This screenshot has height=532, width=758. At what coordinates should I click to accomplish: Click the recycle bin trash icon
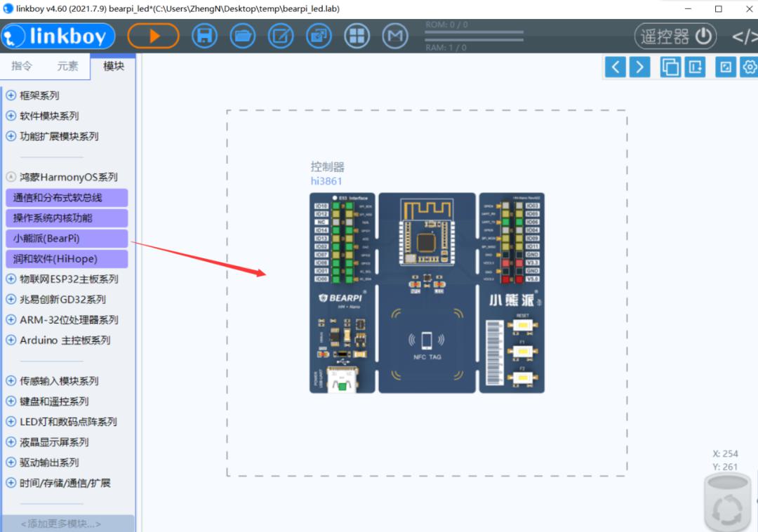728,503
